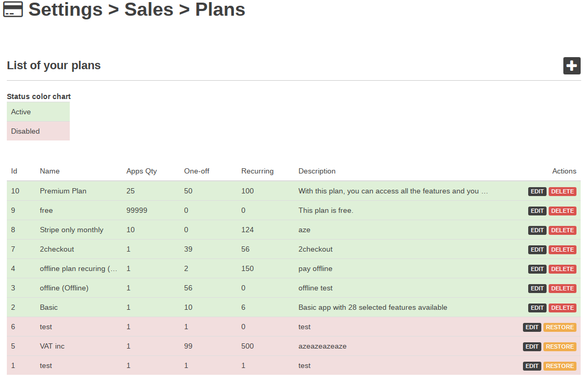Edit the VAT inc plan

pos(532,346)
